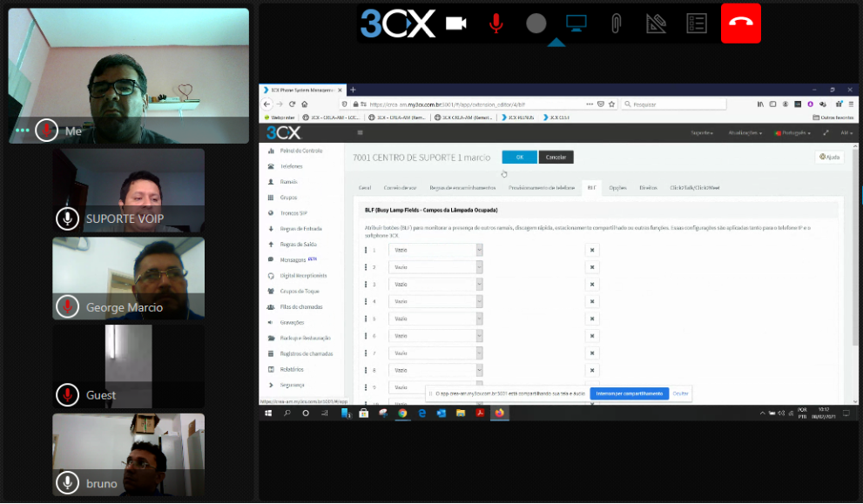Open the Português language dropdown
This screenshot has height=504, width=863.
tap(792, 132)
